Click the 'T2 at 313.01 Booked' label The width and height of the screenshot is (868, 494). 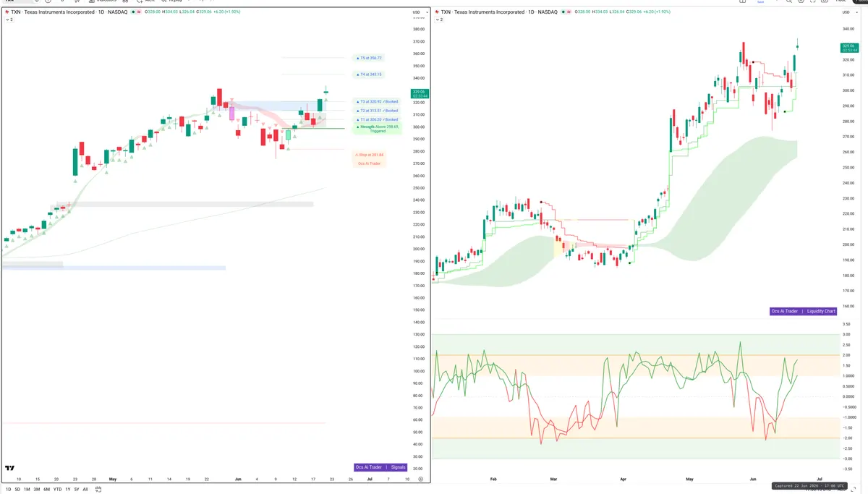tap(377, 111)
